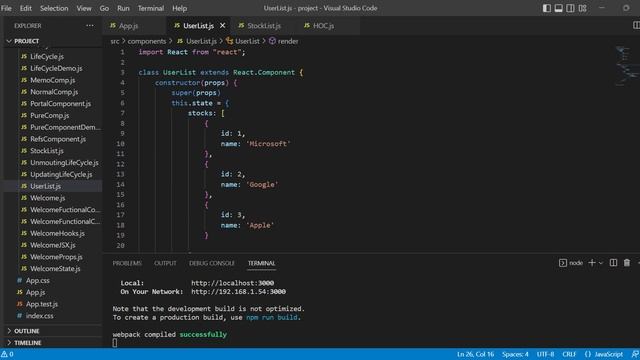Kill terminal with trash icon

(627, 263)
